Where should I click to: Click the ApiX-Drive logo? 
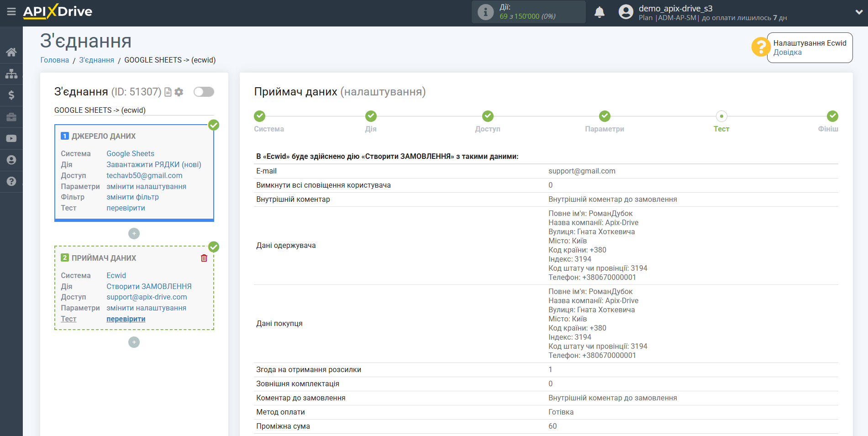tap(58, 11)
